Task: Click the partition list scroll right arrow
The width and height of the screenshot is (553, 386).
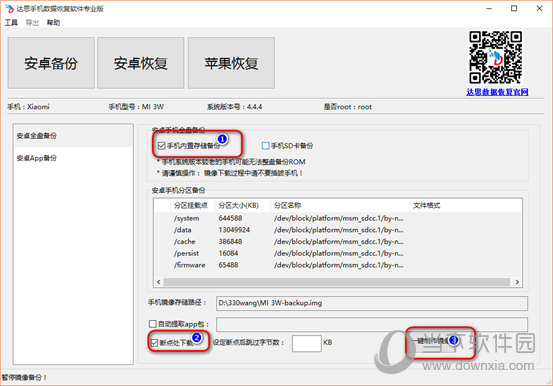Action: [x=517, y=282]
